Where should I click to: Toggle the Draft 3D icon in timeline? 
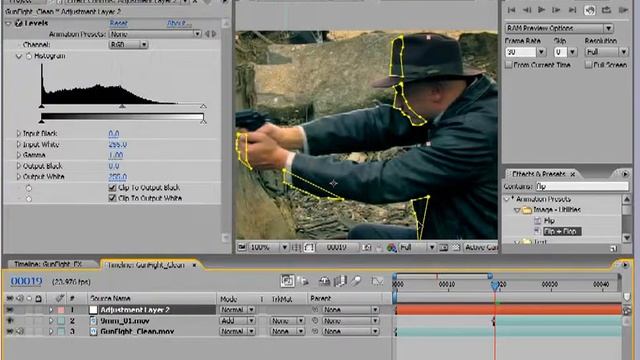click(303, 281)
